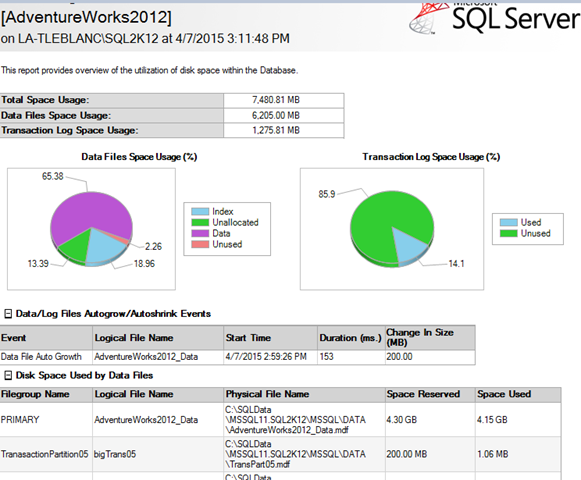Image resolution: width=581 pixels, height=480 pixels.
Task: Click the 14.1 log chart label
Action: pyautogui.click(x=456, y=264)
